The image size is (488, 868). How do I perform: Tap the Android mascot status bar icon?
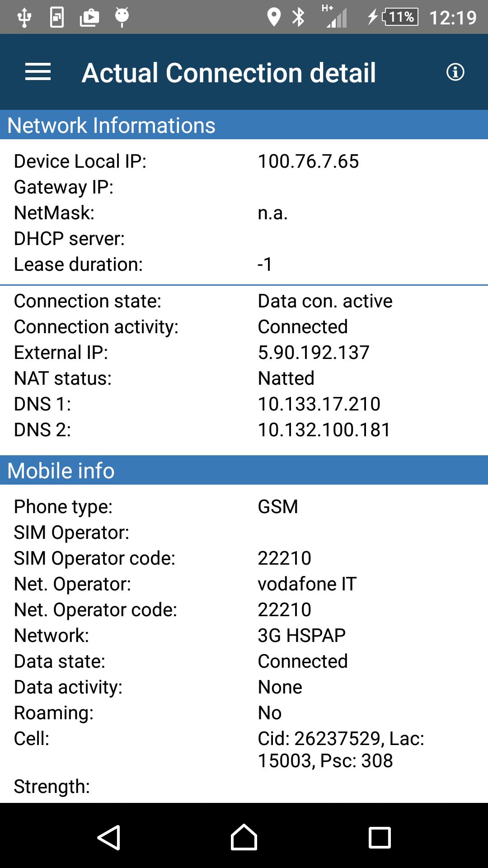coord(121,17)
